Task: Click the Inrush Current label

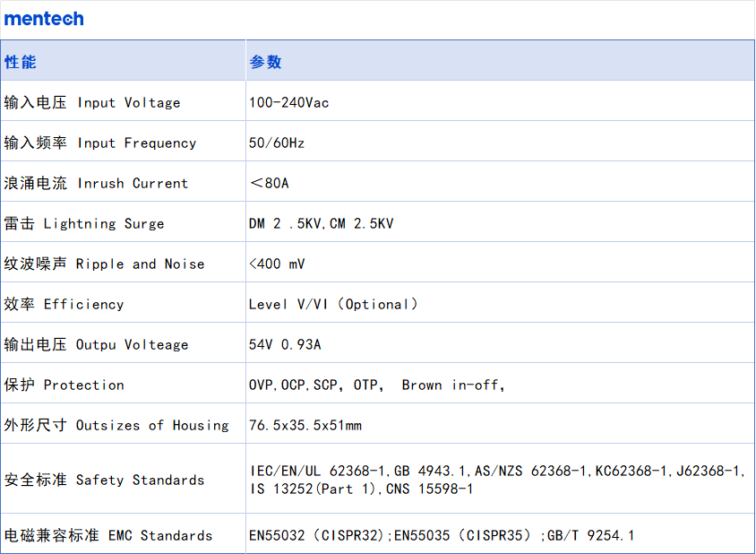Action: [96, 184]
